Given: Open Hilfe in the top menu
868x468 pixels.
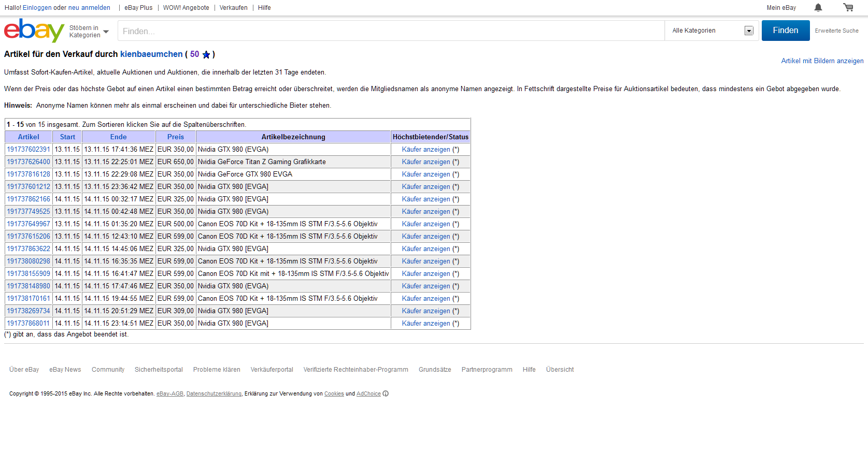Looking at the screenshot, I should [264, 8].
